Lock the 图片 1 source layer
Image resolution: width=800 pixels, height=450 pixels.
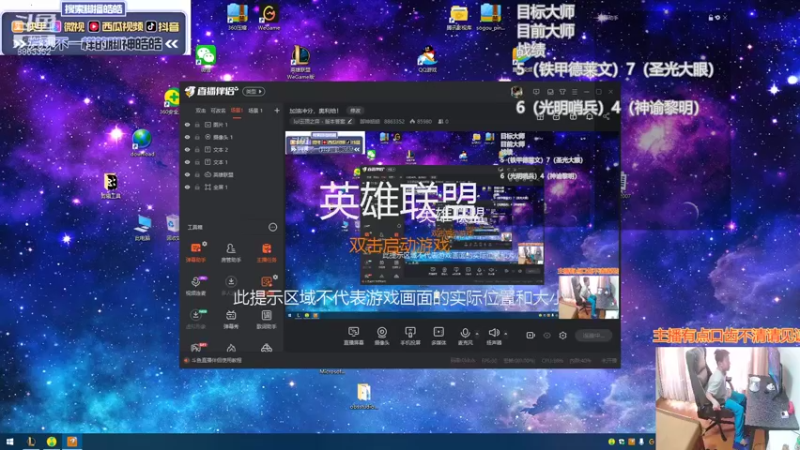pyautogui.click(x=197, y=124)
